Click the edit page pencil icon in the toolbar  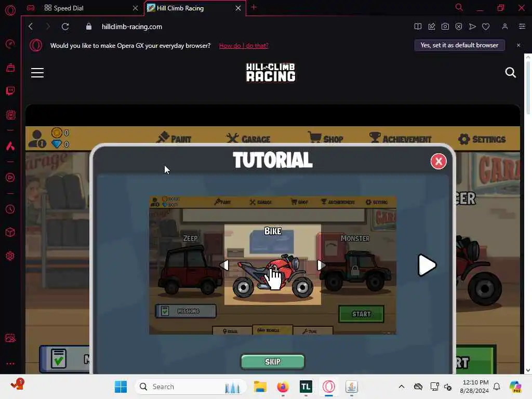(432, 26)
